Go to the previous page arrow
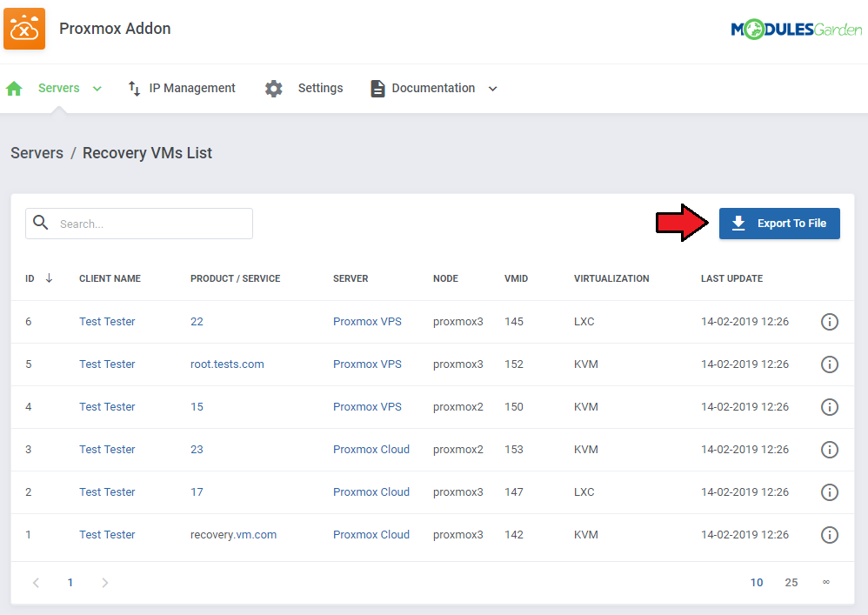Screen dimensions: 868x615 (36, 582)
